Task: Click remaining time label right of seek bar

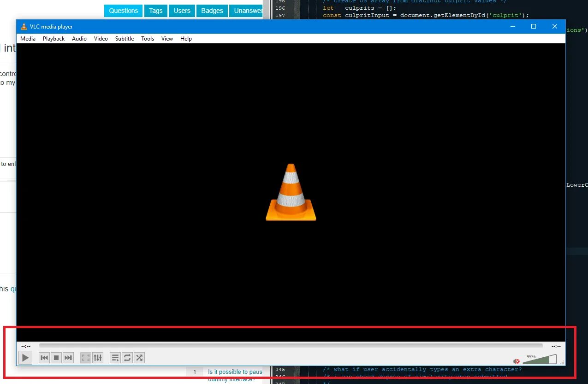Action: pos(556,346)
